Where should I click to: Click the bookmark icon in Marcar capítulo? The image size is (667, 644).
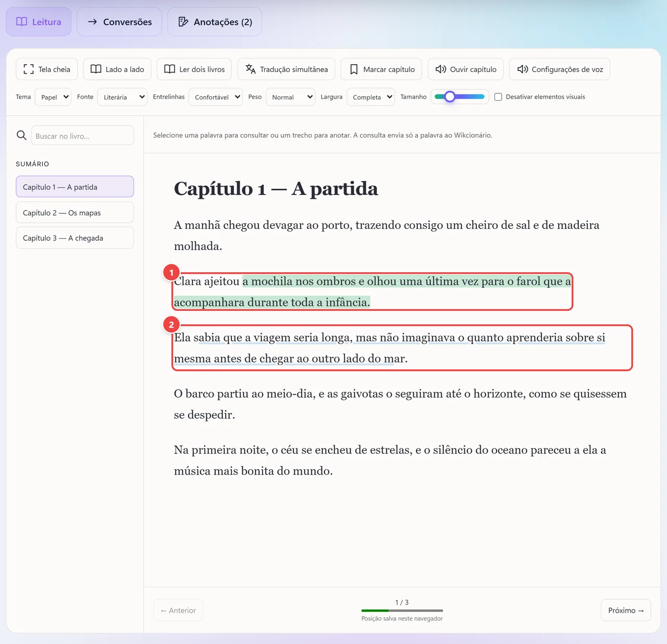[354, 69]
